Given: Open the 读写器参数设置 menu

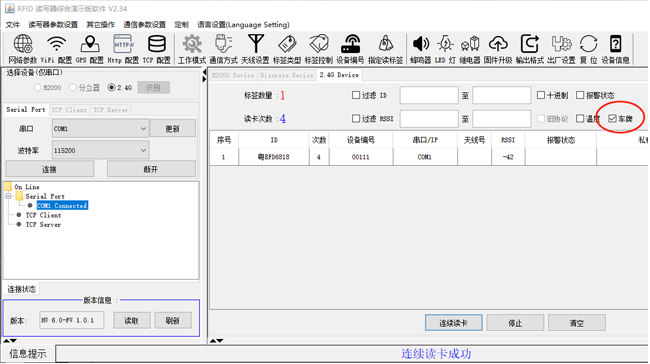Looking at the screenshot, I should click(x=53, y=25).
